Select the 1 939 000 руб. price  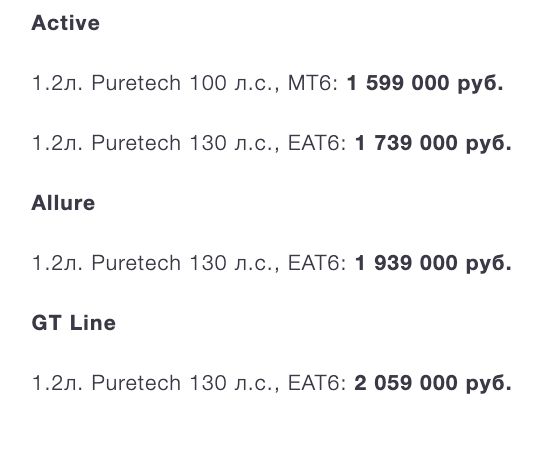point(433,263)
